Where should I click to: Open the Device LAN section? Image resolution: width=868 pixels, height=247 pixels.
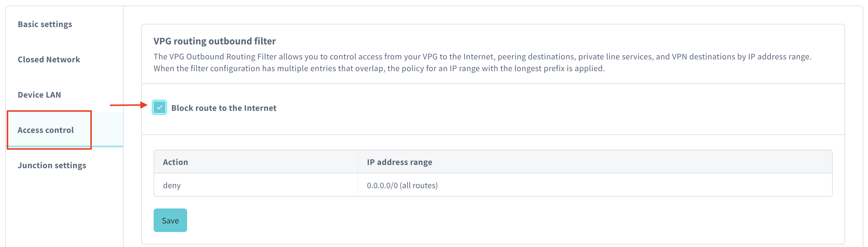[39, 95]
